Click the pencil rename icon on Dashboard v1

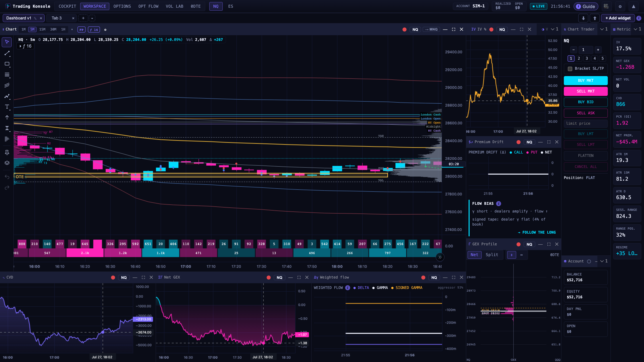[x=35, y=18]
